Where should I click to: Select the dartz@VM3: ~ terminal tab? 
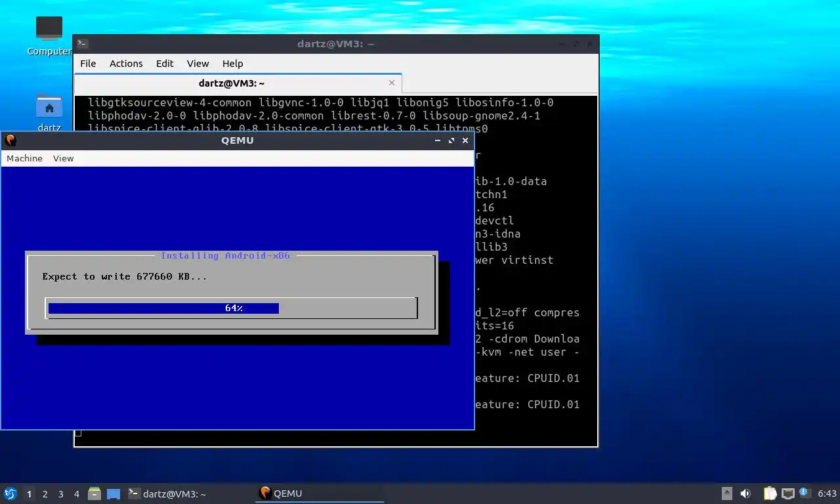click(x=238, y=83)
